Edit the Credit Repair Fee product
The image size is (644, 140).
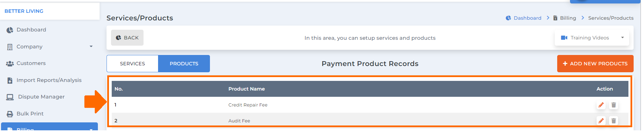pos(601,105)
